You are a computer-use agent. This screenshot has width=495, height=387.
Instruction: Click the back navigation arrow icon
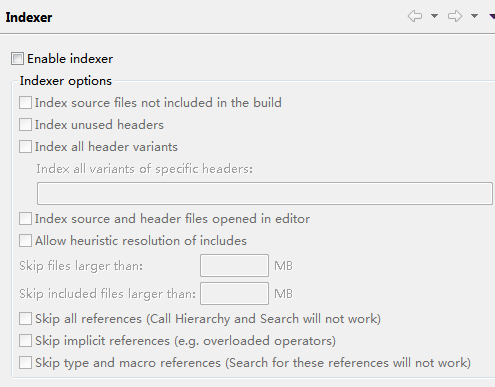click(x=415, y=16)
